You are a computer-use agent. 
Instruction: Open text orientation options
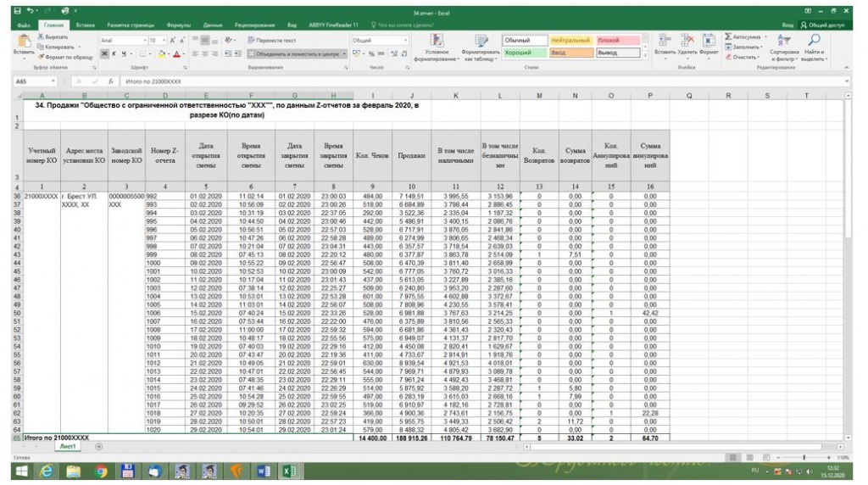coord(229,41)
